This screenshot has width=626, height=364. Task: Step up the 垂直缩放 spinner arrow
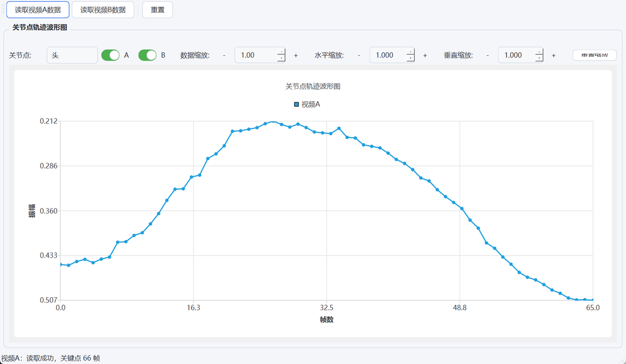coord(539,51)
